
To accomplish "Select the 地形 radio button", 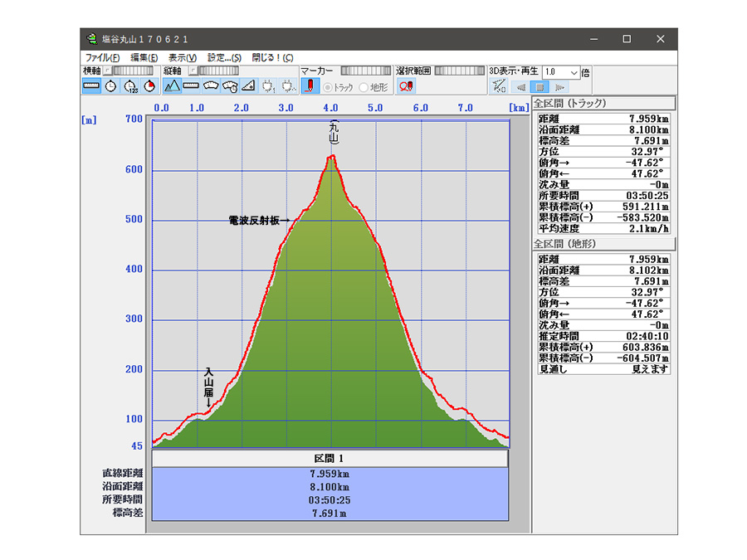I will 364,87.
